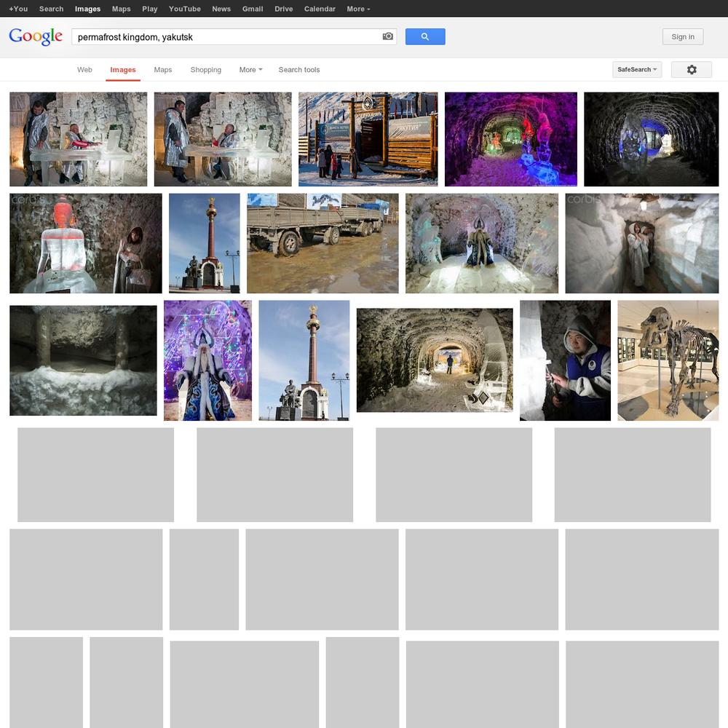
Task: Open the woman in white icy corridor image
Action: pyautogui.click(x=642, y=243)
